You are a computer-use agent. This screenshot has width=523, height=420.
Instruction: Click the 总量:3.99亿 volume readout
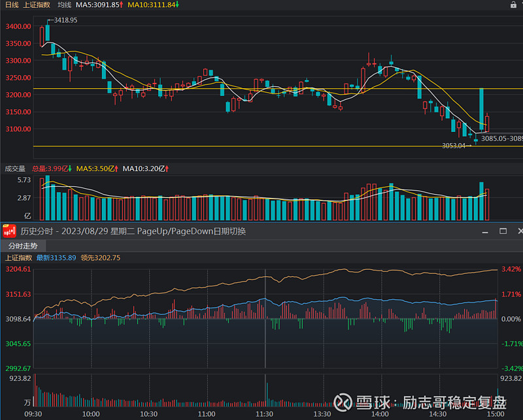(x=52, y=169)
